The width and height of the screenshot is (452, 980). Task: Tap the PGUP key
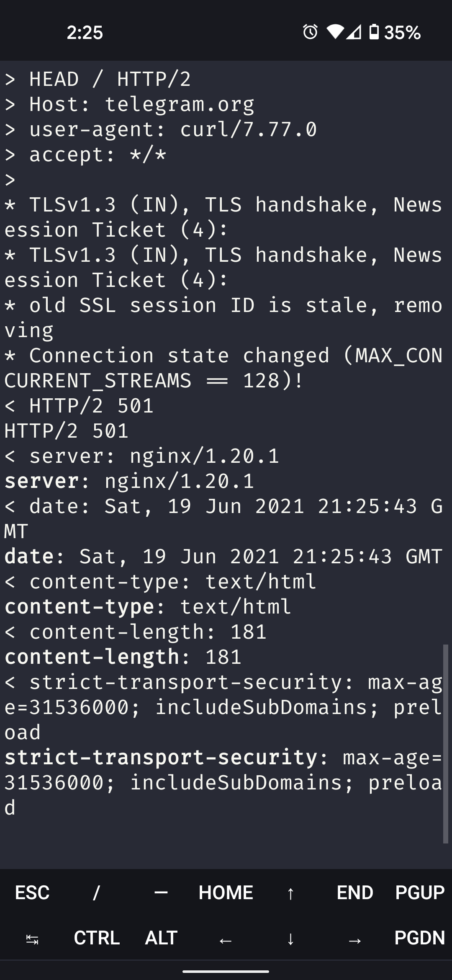point(419,892)
